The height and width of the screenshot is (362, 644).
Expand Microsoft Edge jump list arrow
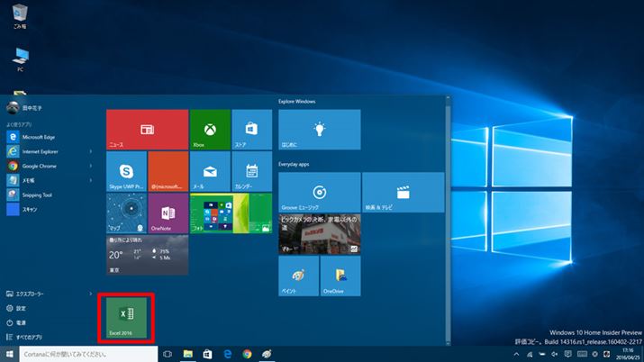pyautogui.click(x=91, y=139)
